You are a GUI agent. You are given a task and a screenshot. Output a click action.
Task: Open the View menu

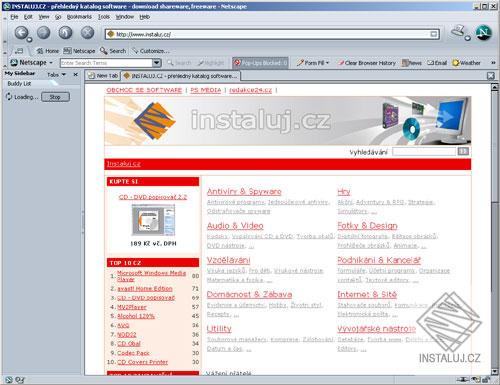44,17
